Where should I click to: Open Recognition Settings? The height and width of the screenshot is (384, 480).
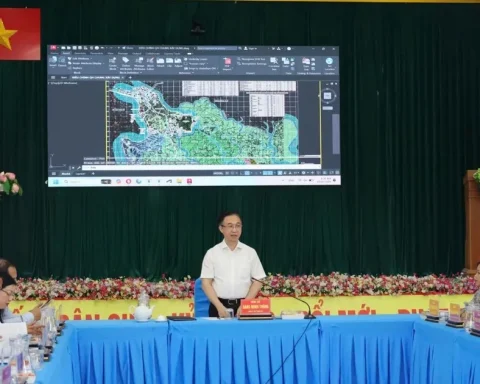[252, 64]
